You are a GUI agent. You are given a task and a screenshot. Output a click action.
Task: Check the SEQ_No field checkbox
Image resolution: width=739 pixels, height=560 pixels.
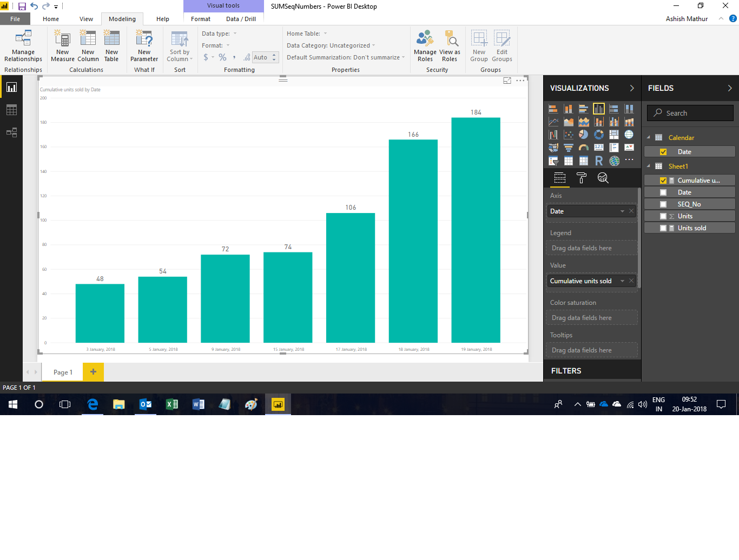tap(663, 204)
